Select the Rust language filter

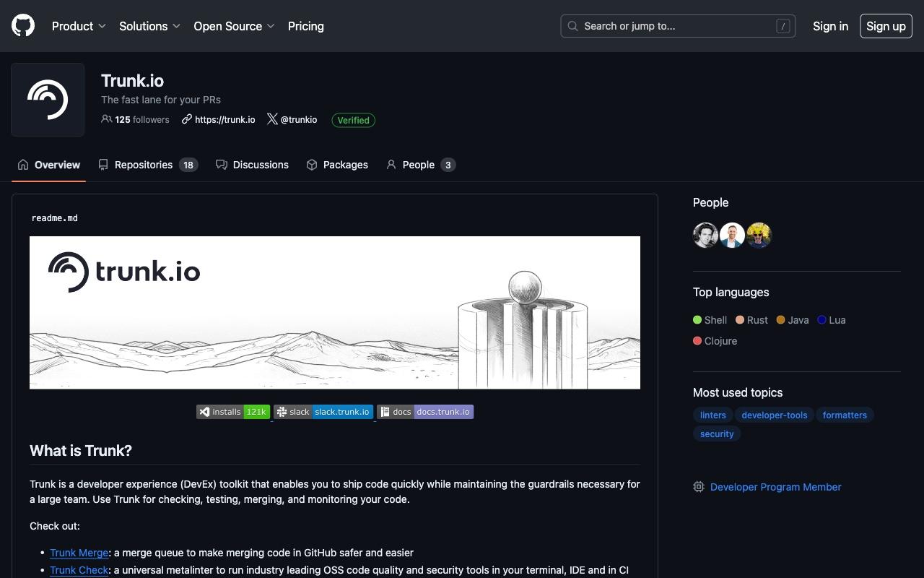pyautogui.click(x=751, y=320)
